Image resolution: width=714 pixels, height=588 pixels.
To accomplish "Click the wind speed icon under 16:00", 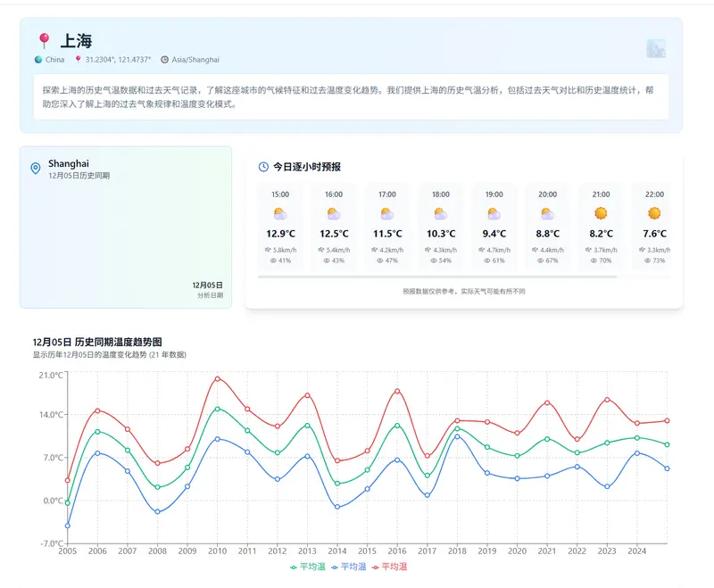I will click(323, 249).
